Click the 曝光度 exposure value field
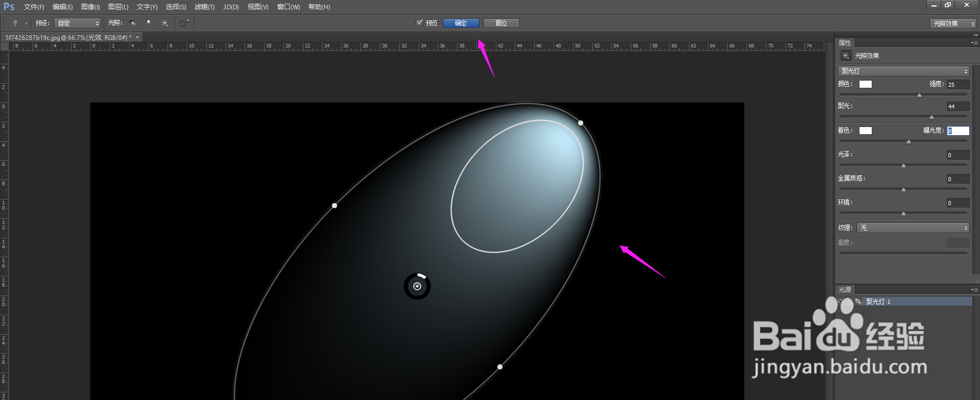Screen dimensions: 980x400 coord(958,131)
